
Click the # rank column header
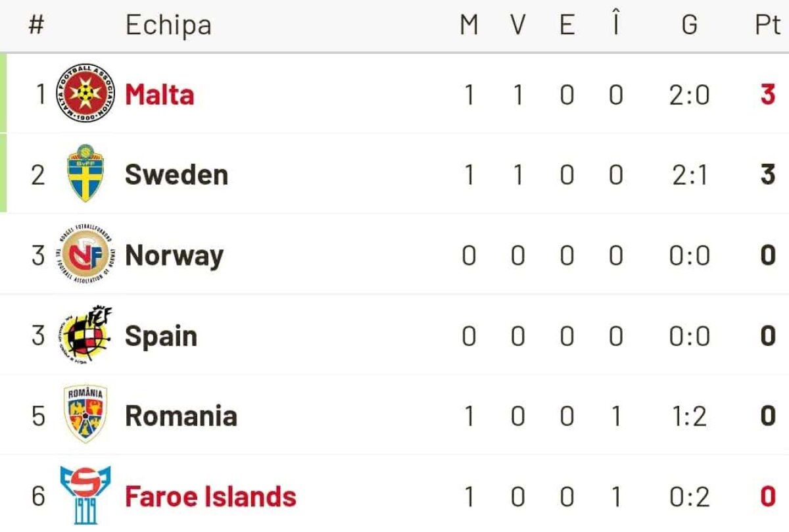click(37, 26)
